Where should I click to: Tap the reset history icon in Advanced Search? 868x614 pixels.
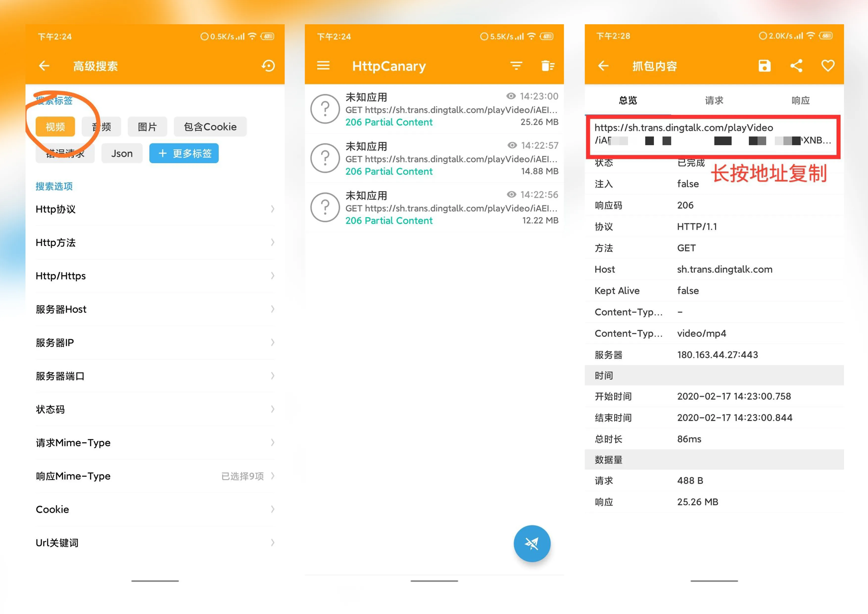coord(268,66)
